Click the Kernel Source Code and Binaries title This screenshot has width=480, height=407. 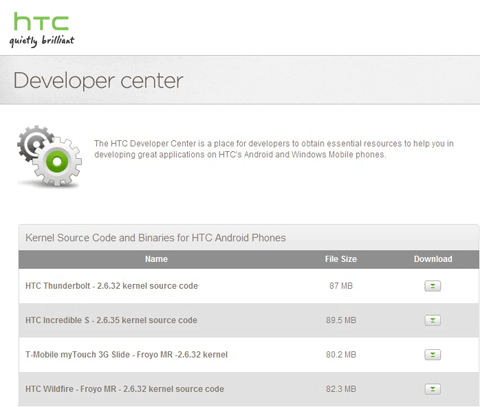[x=156, y=238]
